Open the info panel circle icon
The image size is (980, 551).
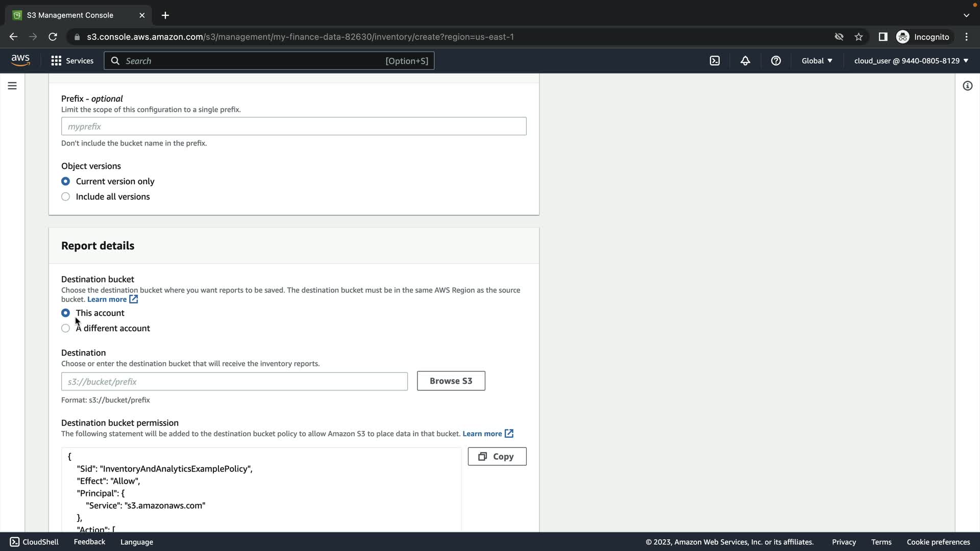tap(967, 86)
